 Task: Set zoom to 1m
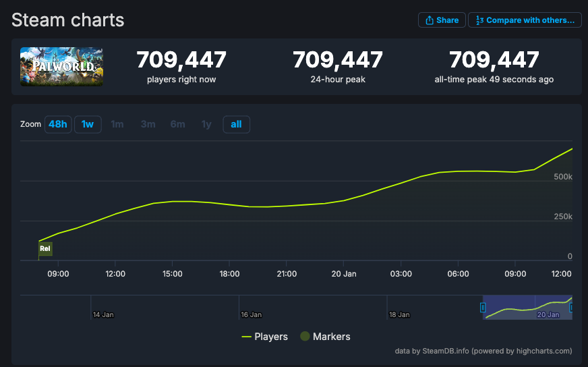(117, 124)
